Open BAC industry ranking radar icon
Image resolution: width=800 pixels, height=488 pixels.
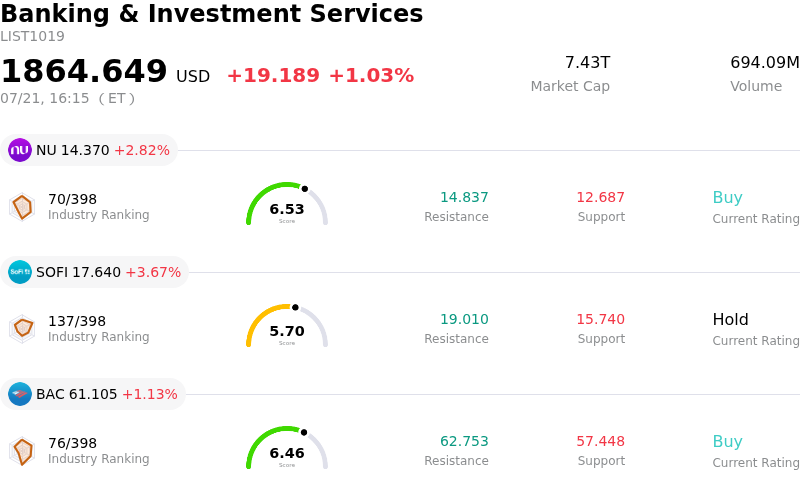point(22,451)
